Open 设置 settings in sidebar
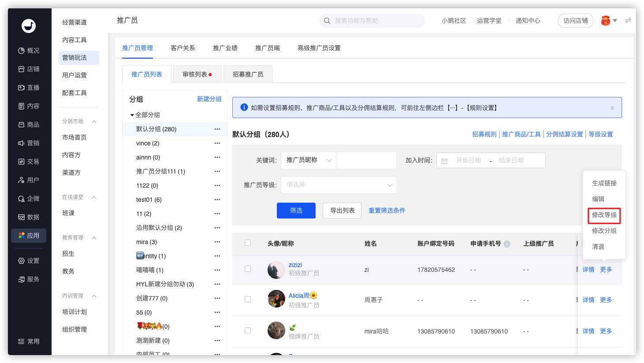This screenshot has height=363, width=644. pyautogui.click(x=29, y=261)
